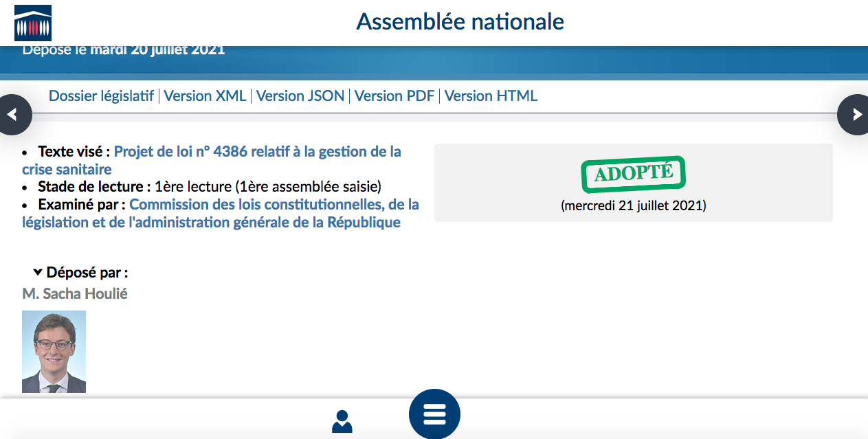Open the round hamburger menu button

click(x=434, y=414)
